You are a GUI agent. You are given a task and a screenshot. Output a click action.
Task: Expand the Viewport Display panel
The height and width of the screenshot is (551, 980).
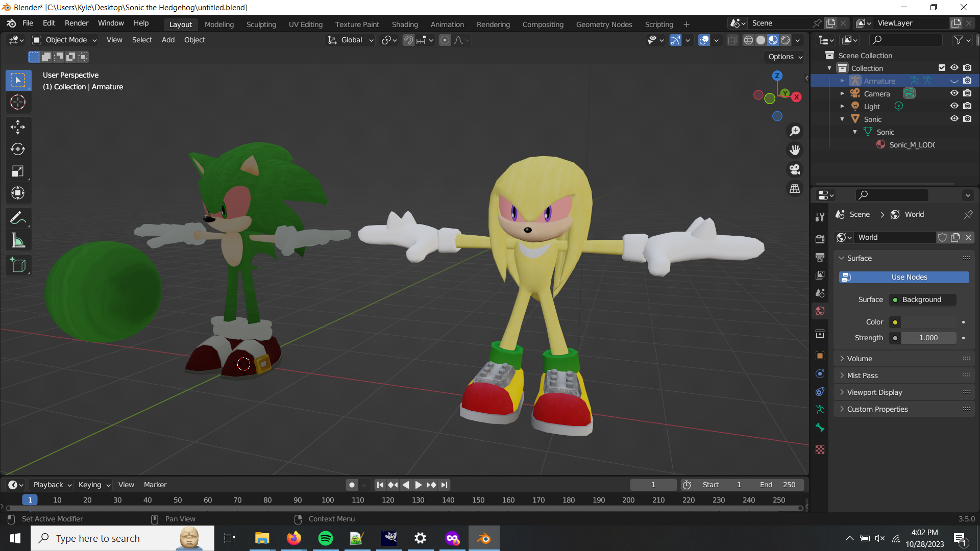tap(904, 392)
